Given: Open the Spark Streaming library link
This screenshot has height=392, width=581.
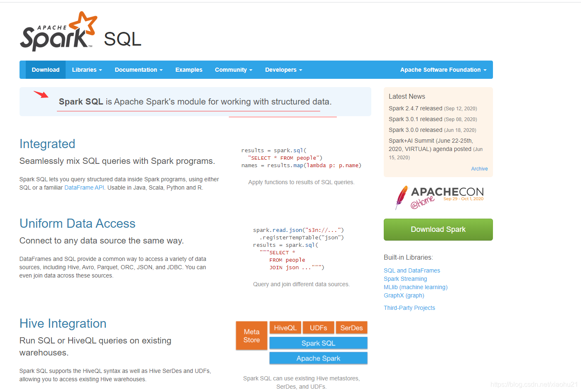Looking at the screenshot, I should (405, 279).
